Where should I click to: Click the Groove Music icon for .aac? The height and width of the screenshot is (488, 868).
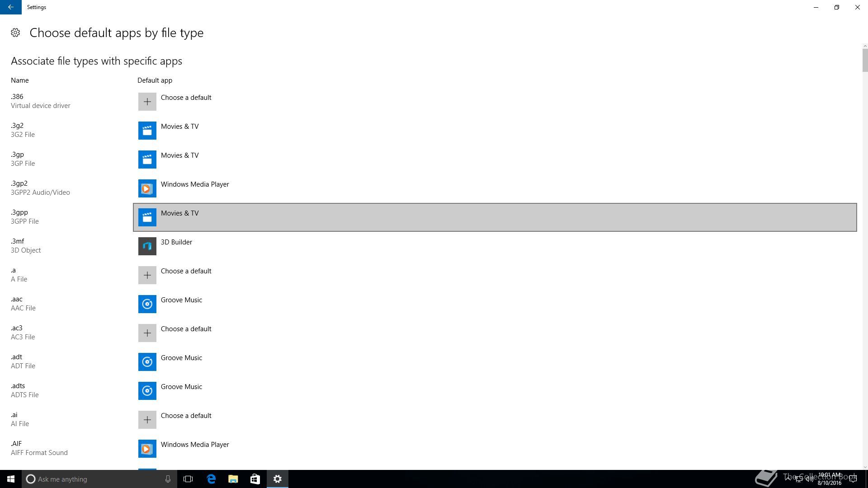coord(147,304)
